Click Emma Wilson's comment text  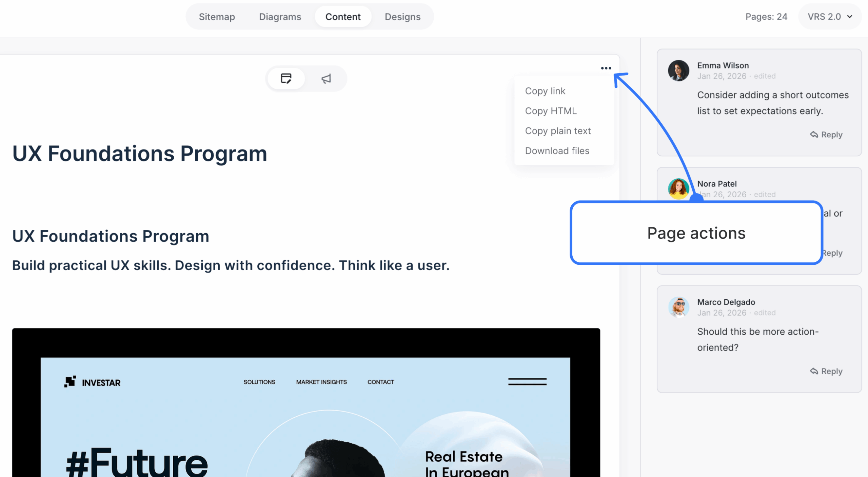pyautogui.click(x=773, y=103)
